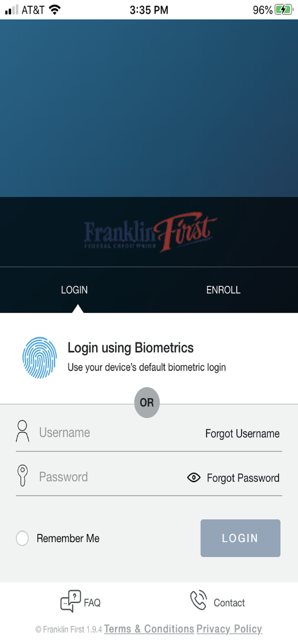298x644 pixels.
Task: Show password with the eye icon
Action: [x=194, y=477]
